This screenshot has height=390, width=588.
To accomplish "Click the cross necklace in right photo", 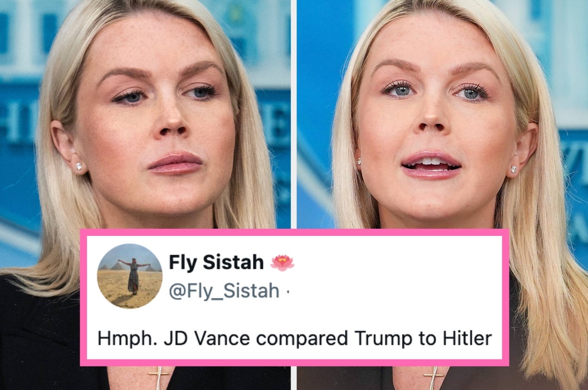I will pos(433,378).
